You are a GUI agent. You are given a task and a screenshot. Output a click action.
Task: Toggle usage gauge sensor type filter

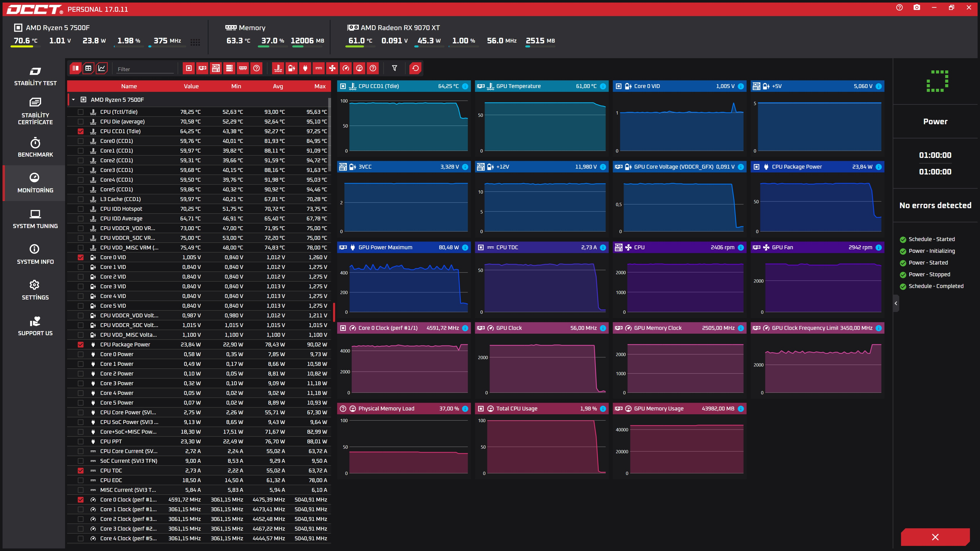[x=359, y=68]
